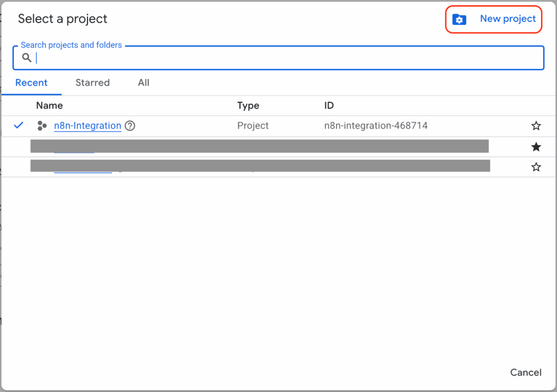Image resolution: width=557 pixels, height=392 pixels.
Task: Switch to the Recent tab
Action: tap(32, 83)
